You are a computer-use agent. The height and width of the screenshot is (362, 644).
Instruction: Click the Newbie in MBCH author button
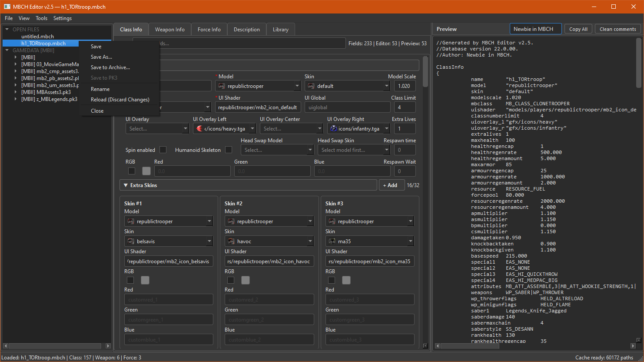point(535,29)
